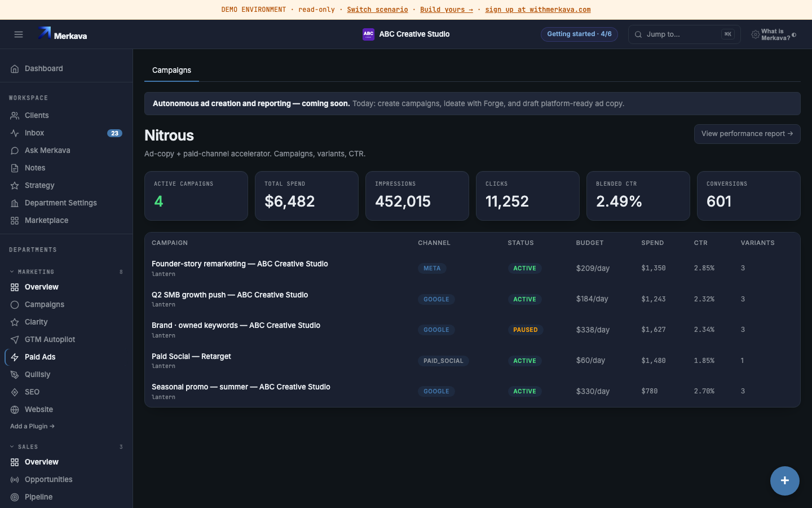This screenshot has height=508, width=812.
Task: Open Q2 SMB growth push campaign
Action: [473, 299]
